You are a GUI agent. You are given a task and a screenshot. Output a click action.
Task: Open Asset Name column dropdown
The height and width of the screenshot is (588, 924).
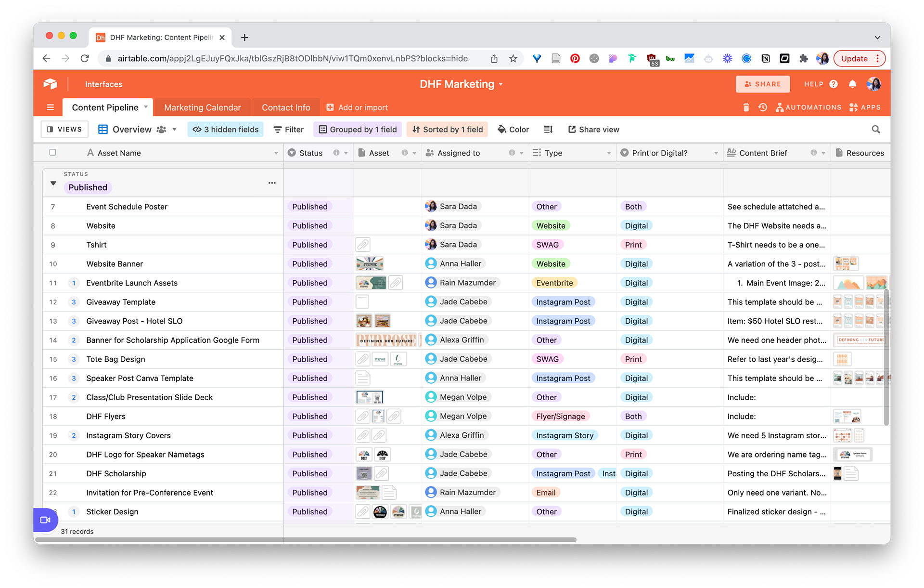tap(276, 153)
